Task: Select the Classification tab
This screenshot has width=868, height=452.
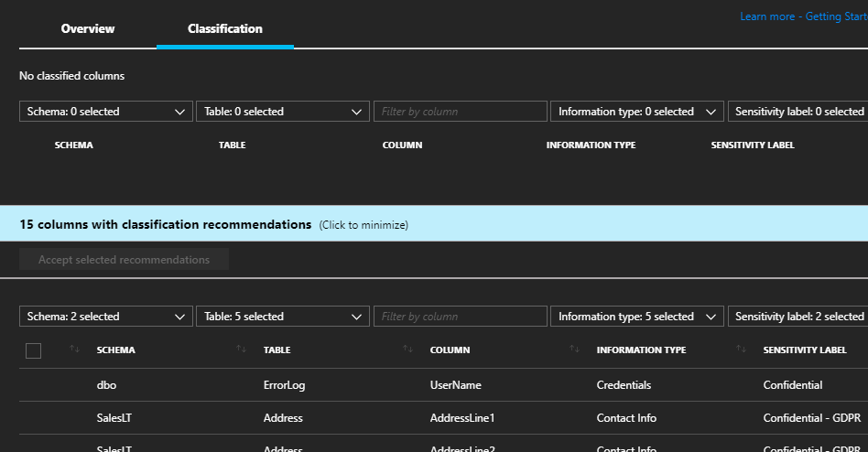Action: pos(225,28)
